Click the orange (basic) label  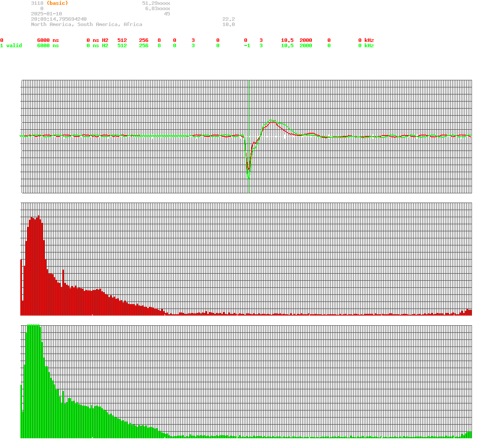point(57,3)
